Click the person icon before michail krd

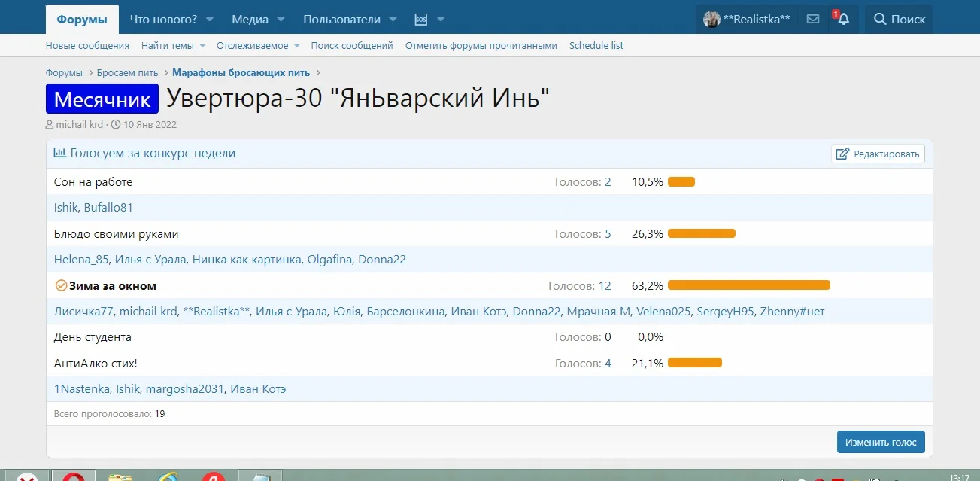(x=49, y=124)
